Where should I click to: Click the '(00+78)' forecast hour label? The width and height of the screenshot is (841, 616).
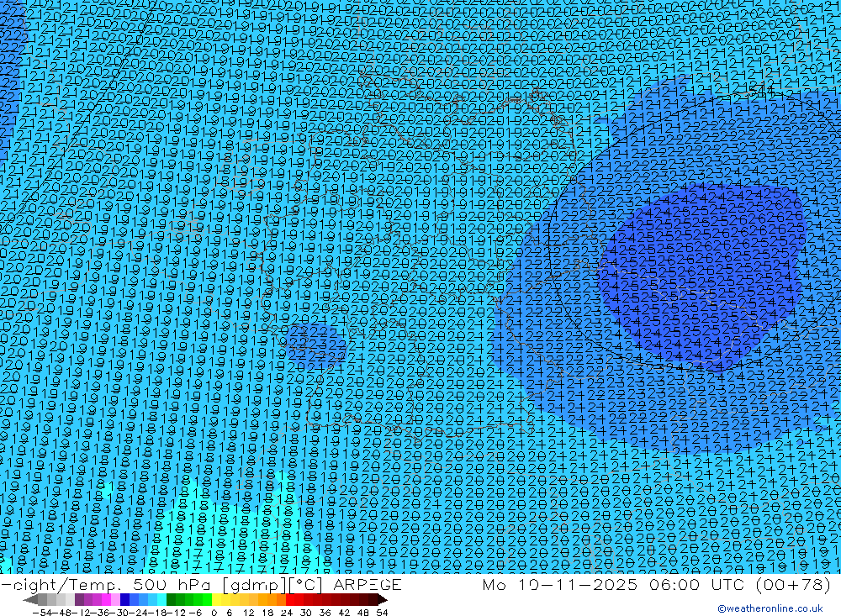[x=793, y=584]
